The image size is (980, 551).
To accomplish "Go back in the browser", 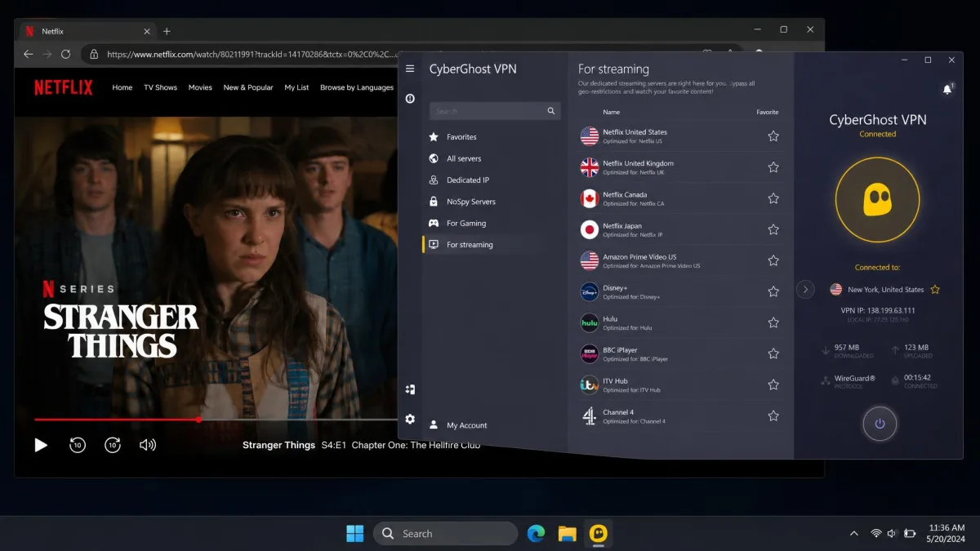I will [x=29, y=54].
